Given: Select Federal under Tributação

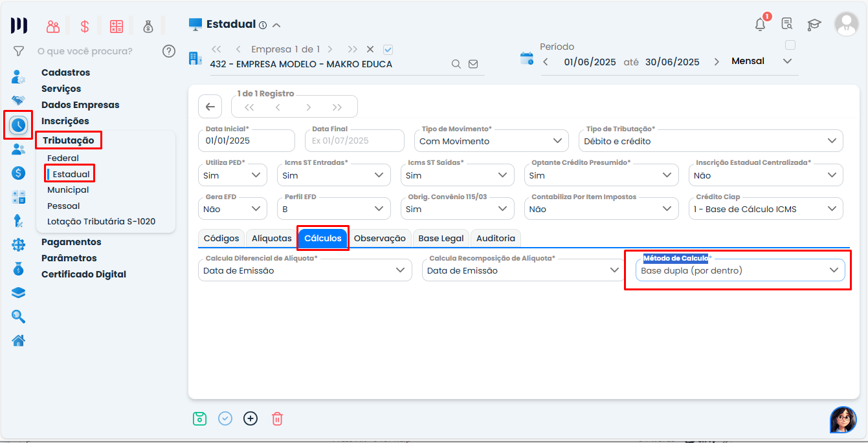Looking at the screenshot, I should [63, 158].
